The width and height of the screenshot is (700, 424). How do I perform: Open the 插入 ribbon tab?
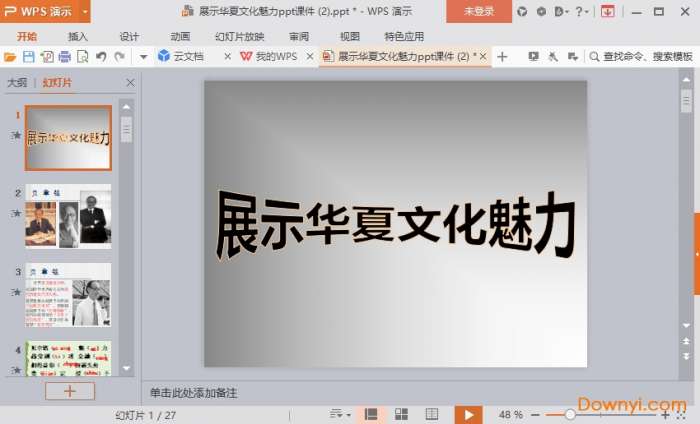point(78,37)
